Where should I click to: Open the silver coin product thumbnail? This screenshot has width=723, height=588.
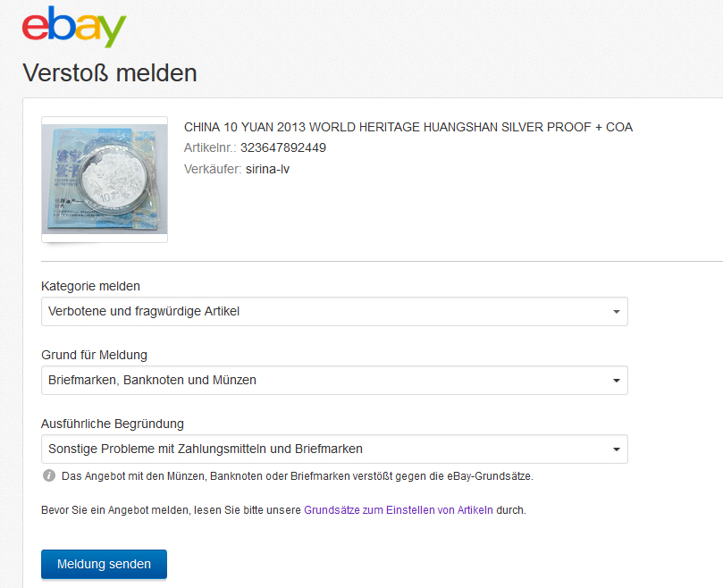pos(105,179)
